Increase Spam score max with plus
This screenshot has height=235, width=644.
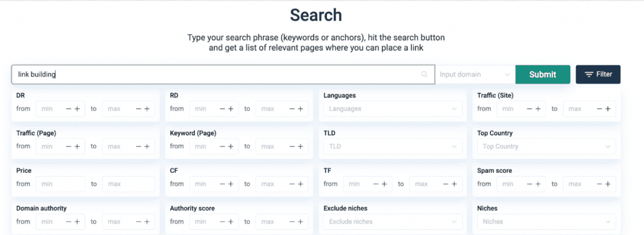[608, 184]
